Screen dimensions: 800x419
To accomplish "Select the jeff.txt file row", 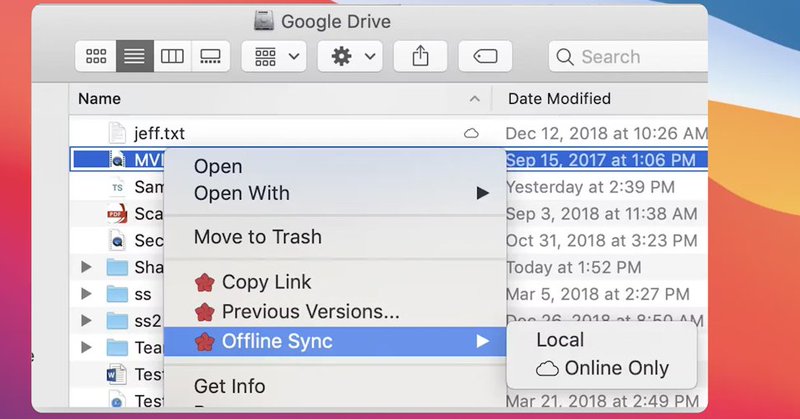I will [388, 134].
